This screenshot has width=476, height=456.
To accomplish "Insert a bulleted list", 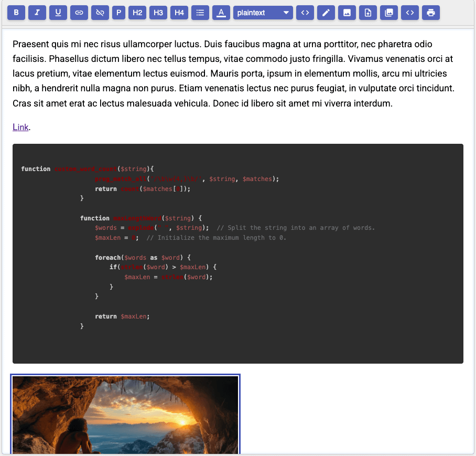I will (x=200, y=13).
